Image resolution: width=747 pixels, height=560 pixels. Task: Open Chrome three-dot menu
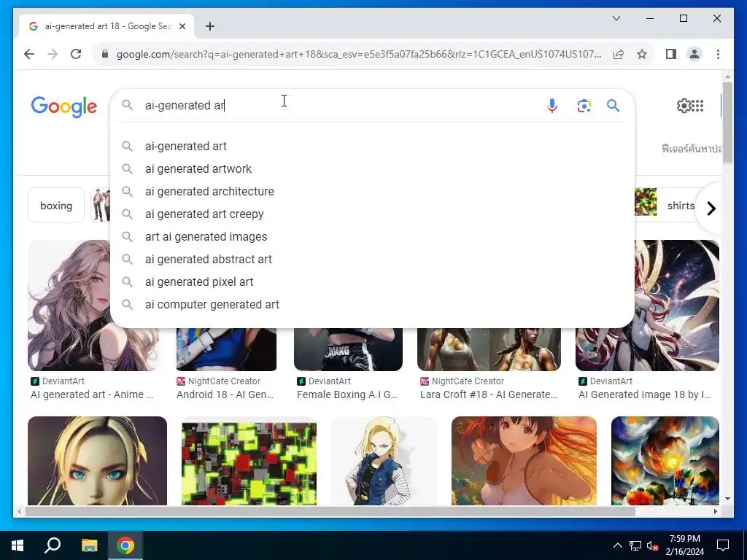tap(718, 54)
